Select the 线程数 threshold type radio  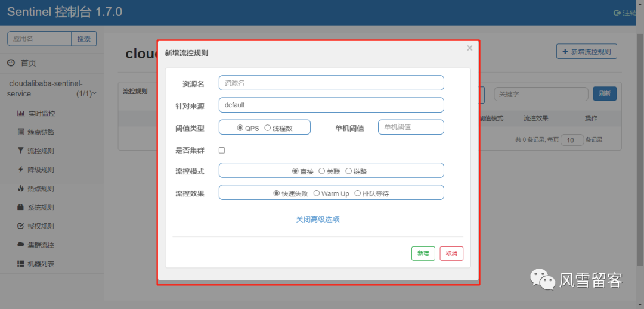(x=267, y=127)
